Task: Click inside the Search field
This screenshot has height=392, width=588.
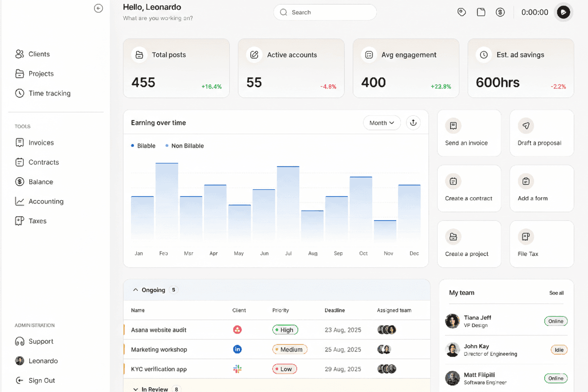Action: click(x=325, y=12)
